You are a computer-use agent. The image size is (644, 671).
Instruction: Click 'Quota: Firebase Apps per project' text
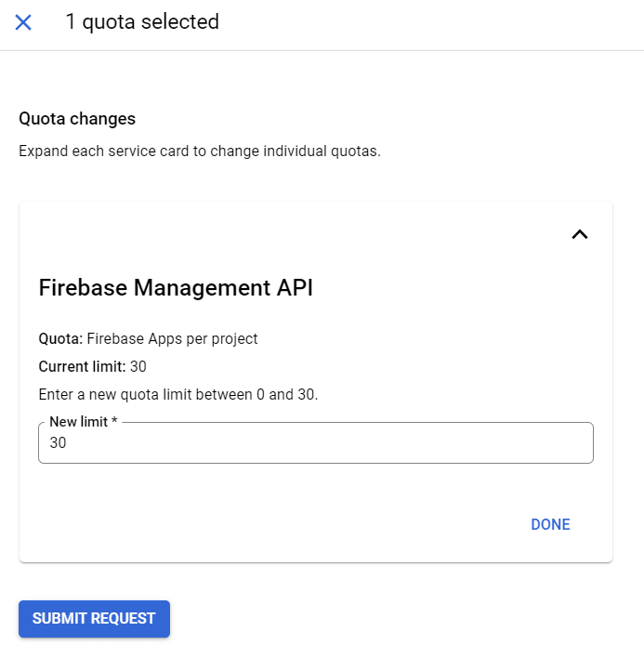[148, 339]
